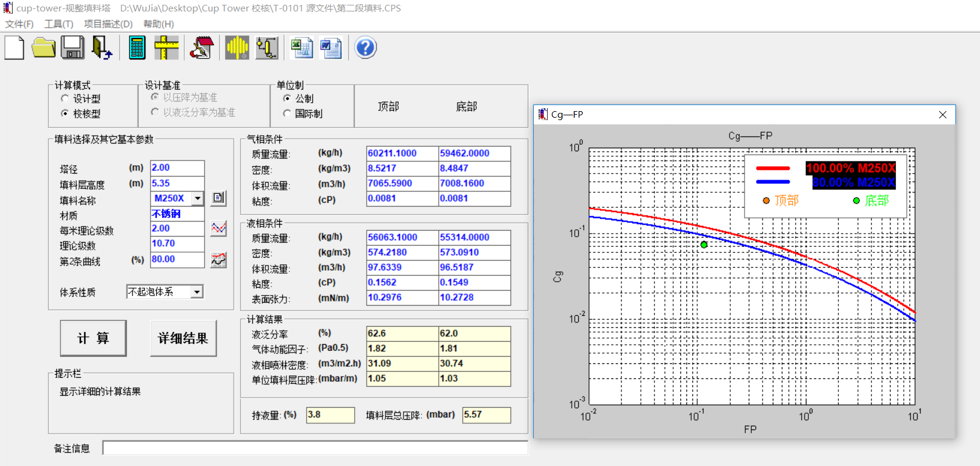Click the 计算 button
The height and width of the screenshot is (466, 980).
click(x=93, y=338)
